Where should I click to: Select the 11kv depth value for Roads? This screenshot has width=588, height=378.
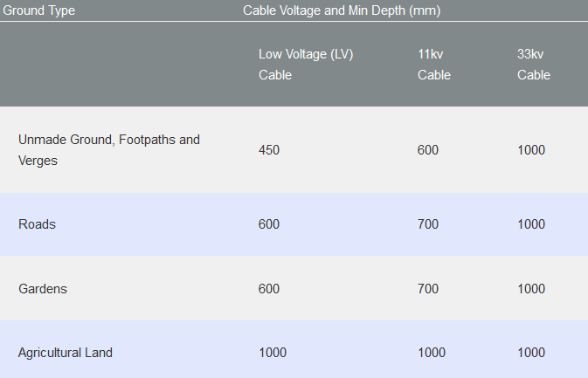(x=428, y=224)
